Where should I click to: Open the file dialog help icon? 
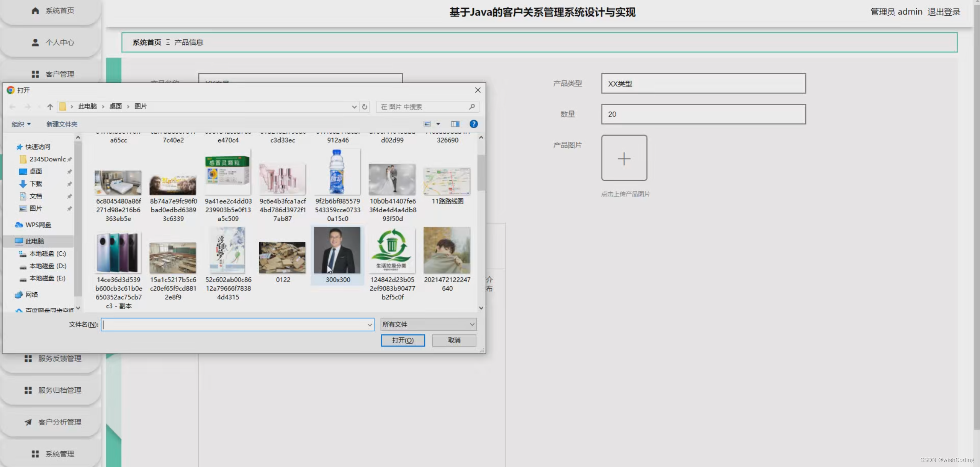point(473,124)
